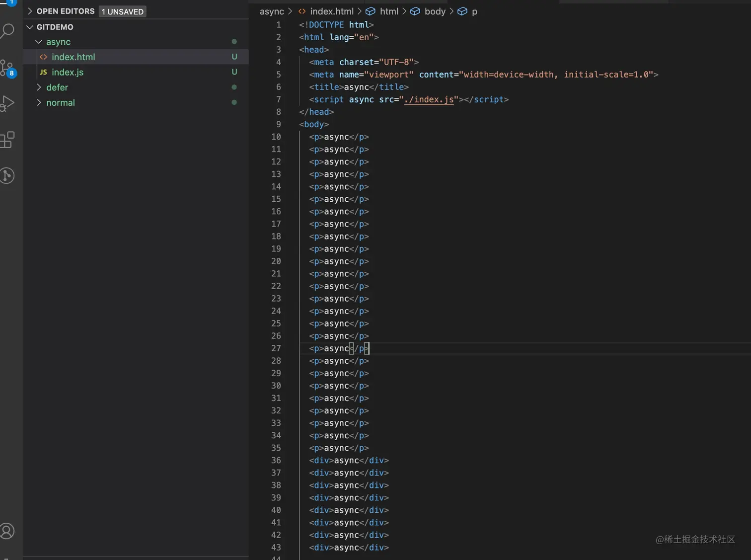This screenshot has height=560, width=751.
Task: Expand the defer folder
Action: pyautogui.click(x=39, y=87)
